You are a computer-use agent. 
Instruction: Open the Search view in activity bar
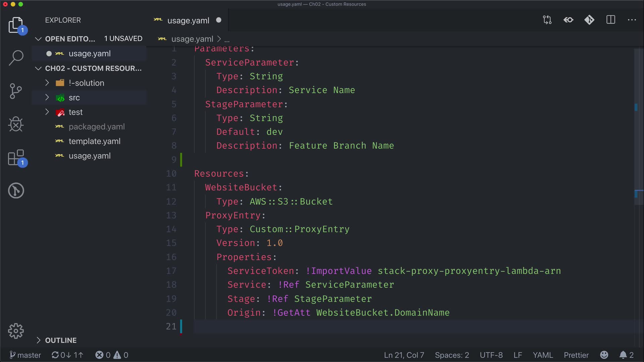16,58
